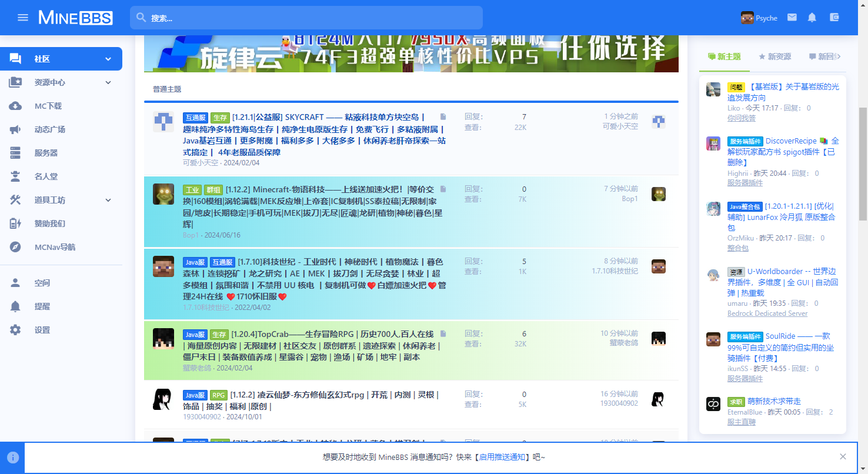
Task: Click the MineBBS logo
Action: [x=75, y=18]
